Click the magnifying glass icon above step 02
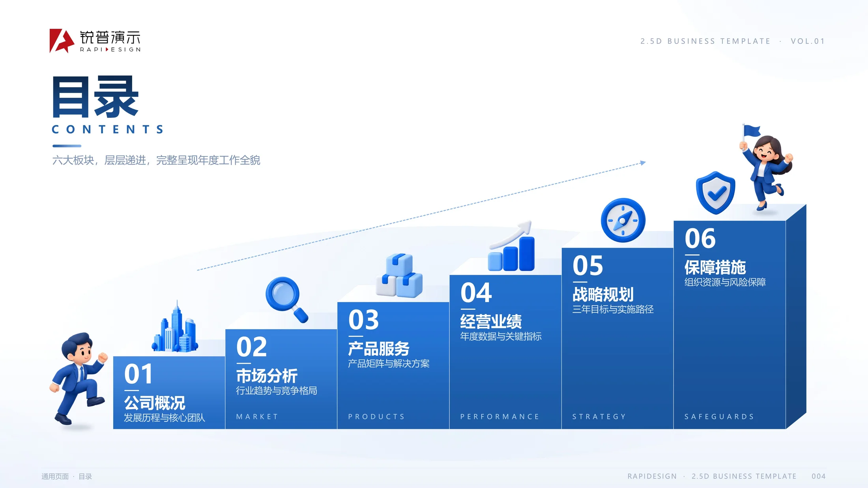 [x=287, y=300]
